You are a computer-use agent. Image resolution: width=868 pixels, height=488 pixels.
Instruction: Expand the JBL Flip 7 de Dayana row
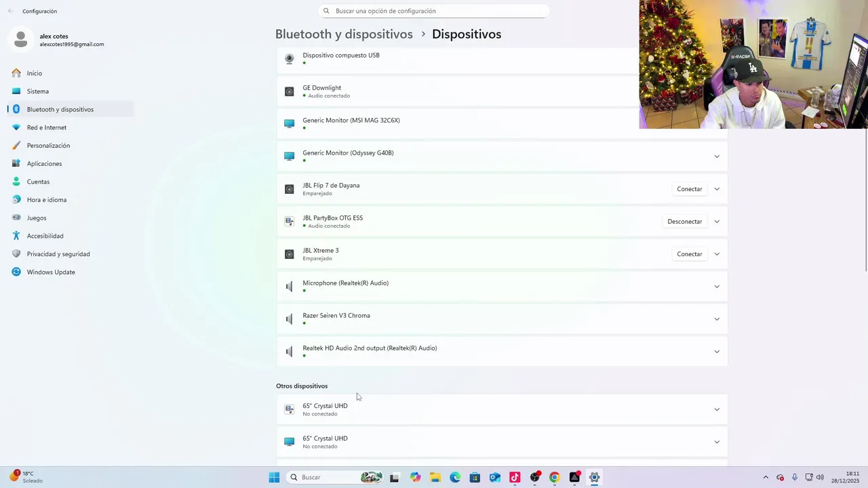coord(717,189)
